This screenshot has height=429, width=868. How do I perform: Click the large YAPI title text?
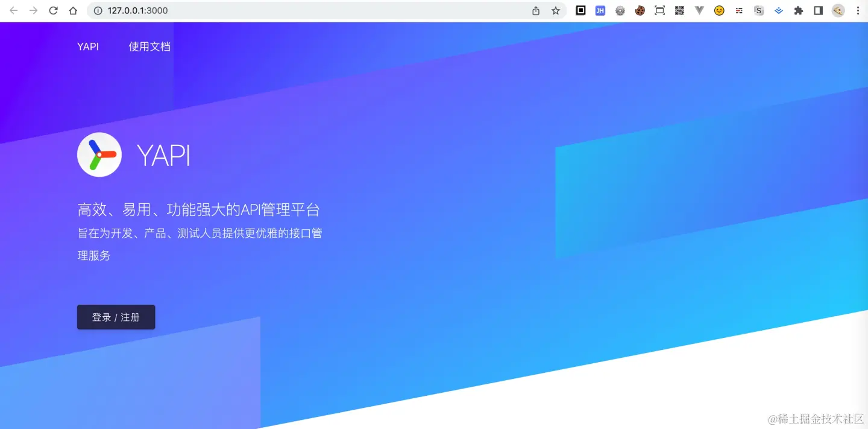[164, 155]
